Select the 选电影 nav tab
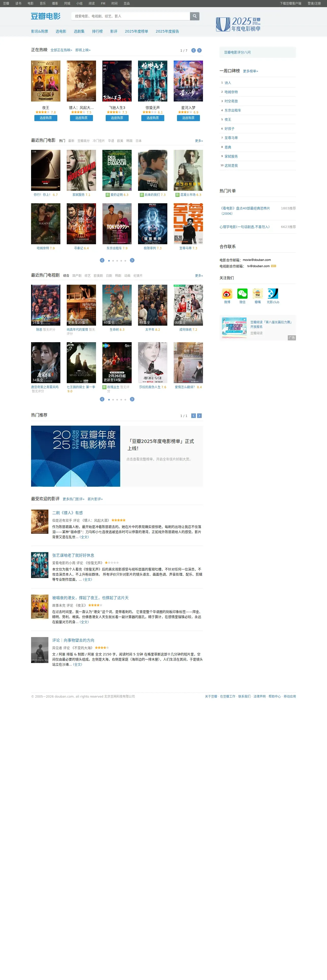This screenshot has height=980, width=327. [61, 31]
